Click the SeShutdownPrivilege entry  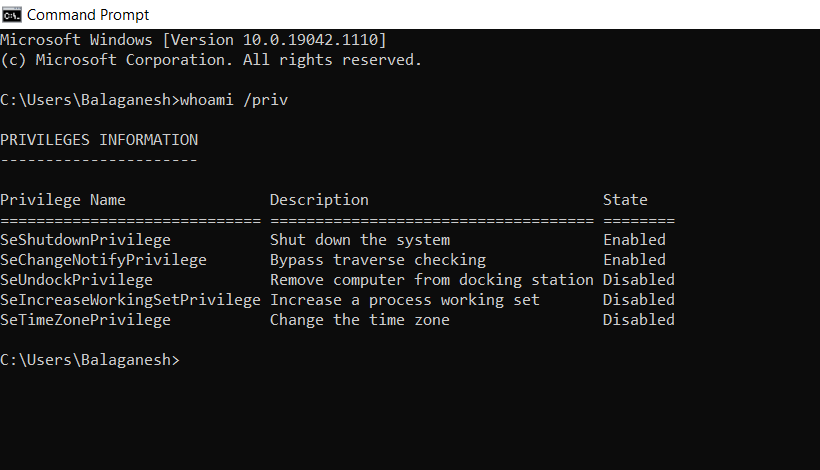(85, 240)
